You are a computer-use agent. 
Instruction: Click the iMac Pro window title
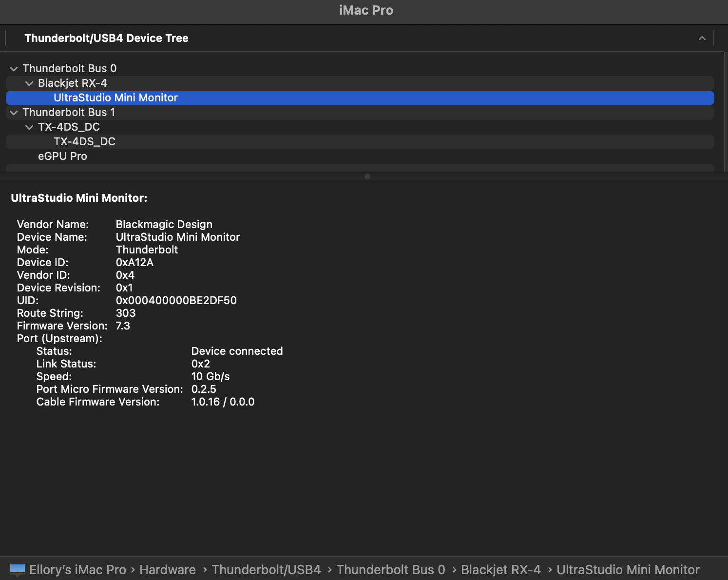point(366,10)
